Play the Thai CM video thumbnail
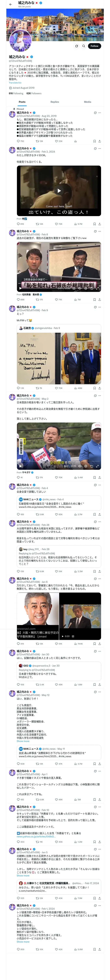110x980 pixels. coord(59,191)
